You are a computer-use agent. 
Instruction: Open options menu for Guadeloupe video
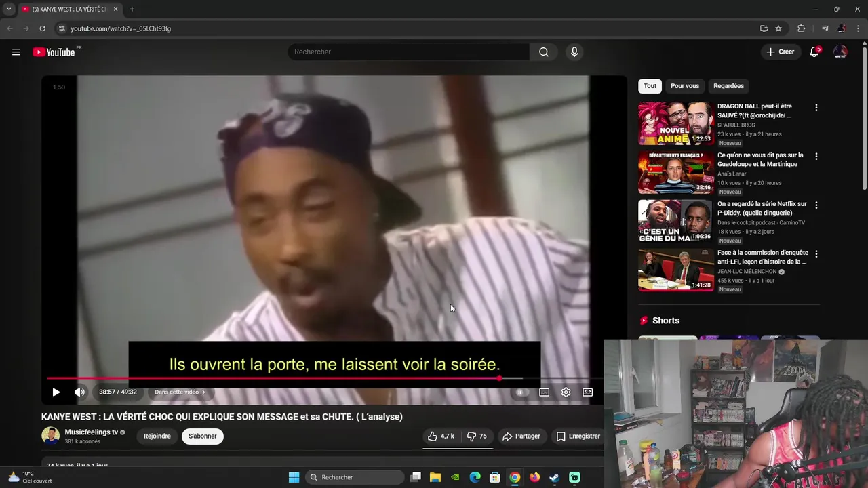816,157
